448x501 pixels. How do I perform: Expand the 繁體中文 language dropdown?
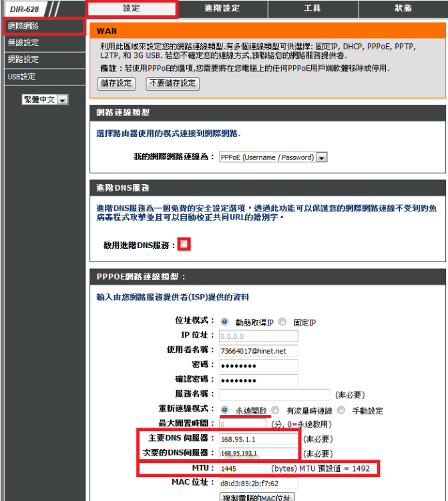tap(45, 99)
